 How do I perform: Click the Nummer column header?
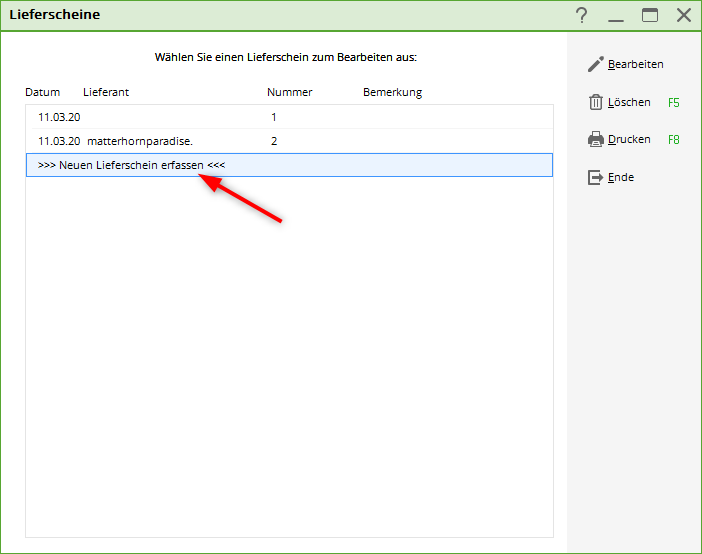click(x=289, y=92)
